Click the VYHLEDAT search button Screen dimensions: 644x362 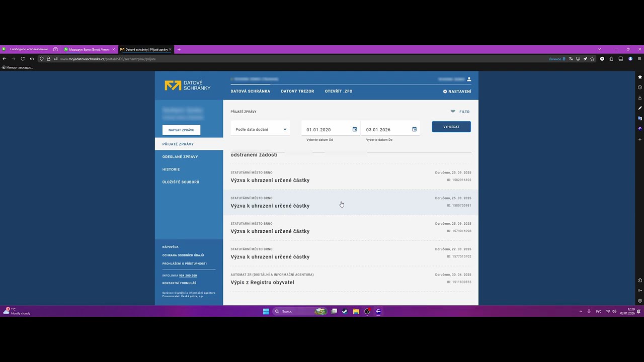[x=451, y=127]
